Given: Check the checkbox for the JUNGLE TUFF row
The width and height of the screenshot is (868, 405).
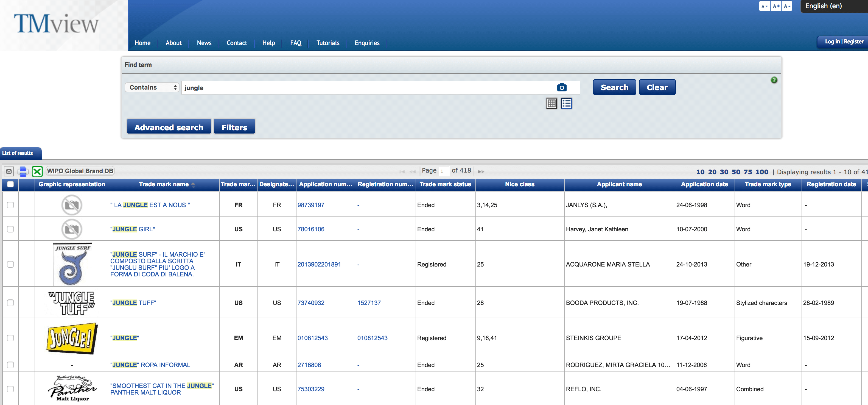Looking at the screenshot, I should click(10, 303).
